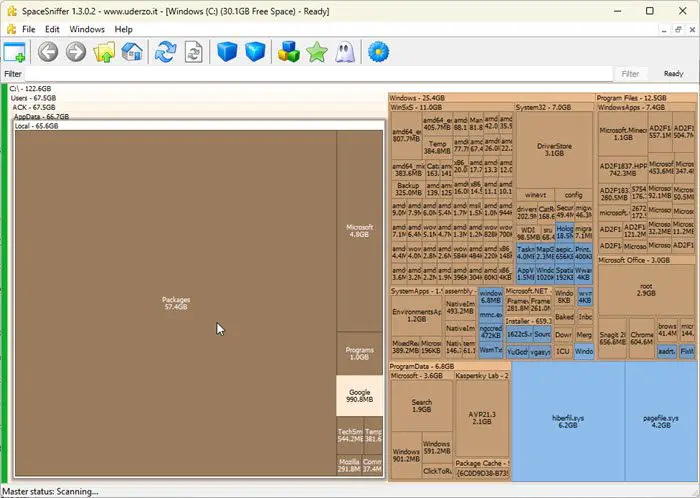Click the ProgramData - 6.8GB header
Screen dimensions: 700x498
click(422, 366)
